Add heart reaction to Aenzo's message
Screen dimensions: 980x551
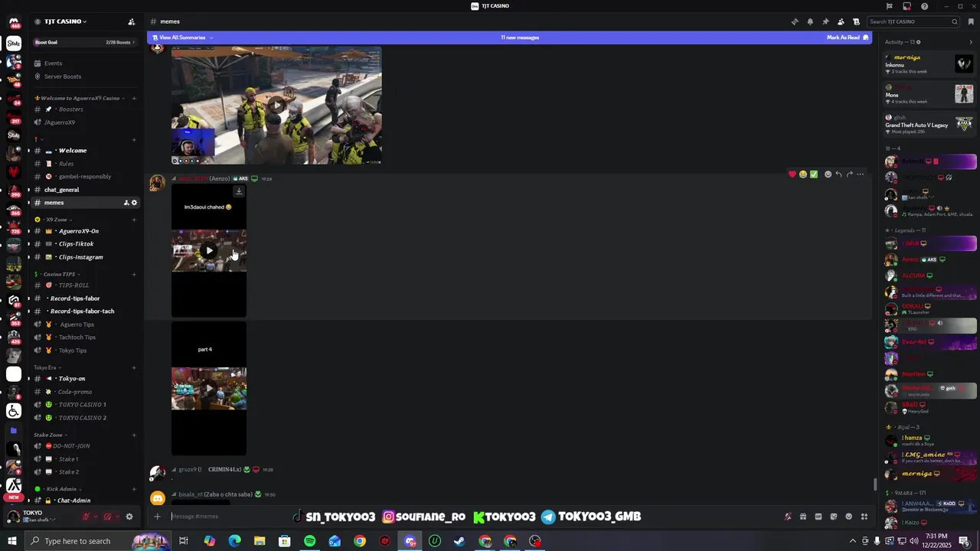click(792, 174)
